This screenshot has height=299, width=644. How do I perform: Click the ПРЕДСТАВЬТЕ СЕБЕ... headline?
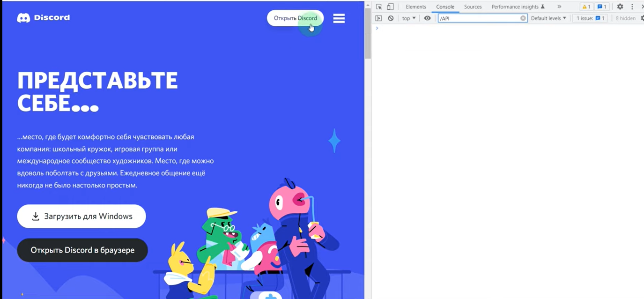pos(97,91)
